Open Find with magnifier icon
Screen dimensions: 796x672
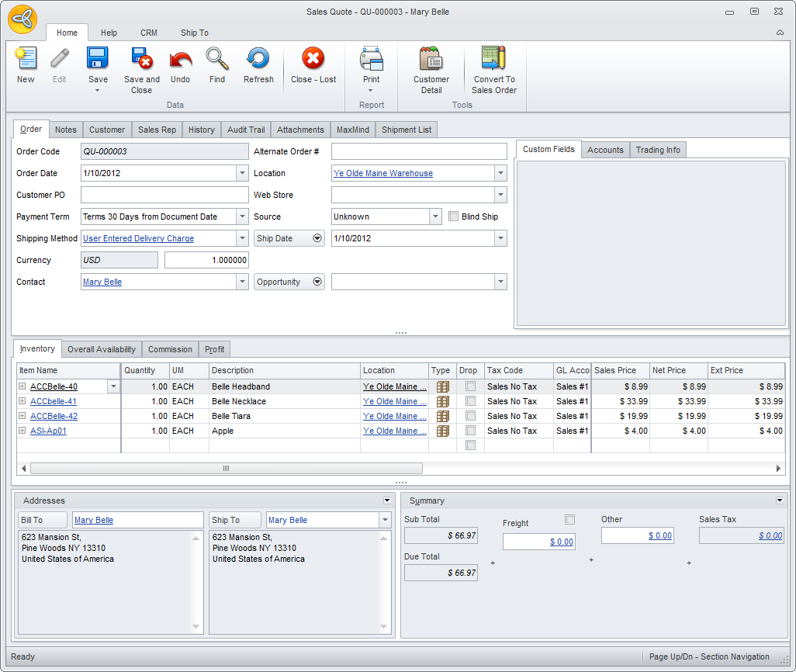click(217, 60)
